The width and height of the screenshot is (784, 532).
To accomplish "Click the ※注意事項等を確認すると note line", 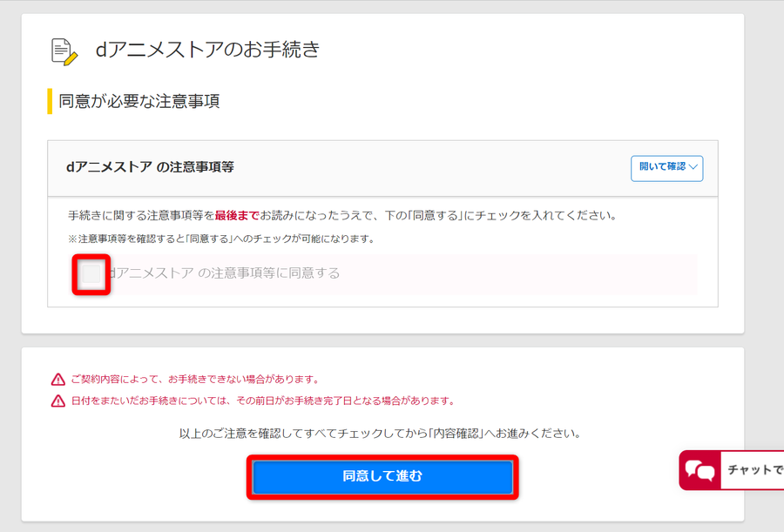I will [221, 239].
